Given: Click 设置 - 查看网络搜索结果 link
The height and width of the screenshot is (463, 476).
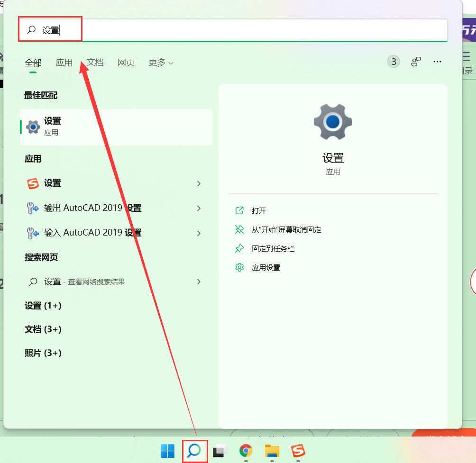Looking at the screenshot, I should pos(85,281).
